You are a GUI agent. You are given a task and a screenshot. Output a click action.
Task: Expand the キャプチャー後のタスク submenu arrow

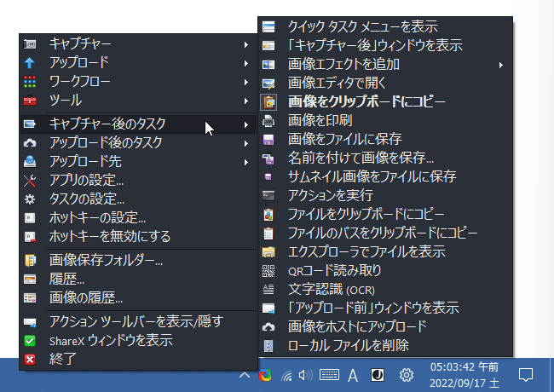pyautogui.click(x=246, y=124)
